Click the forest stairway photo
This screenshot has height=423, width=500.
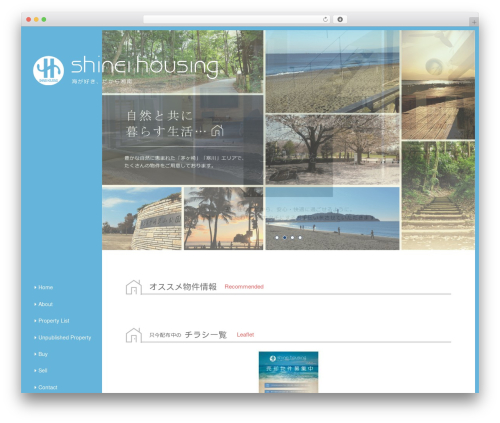click(438, 195)
